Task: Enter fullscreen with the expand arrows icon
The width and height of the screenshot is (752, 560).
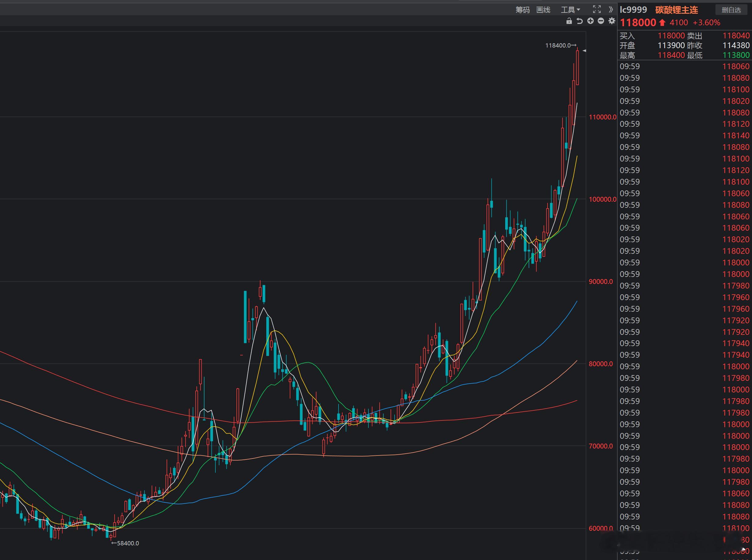Action: click(x=597, y=9)
